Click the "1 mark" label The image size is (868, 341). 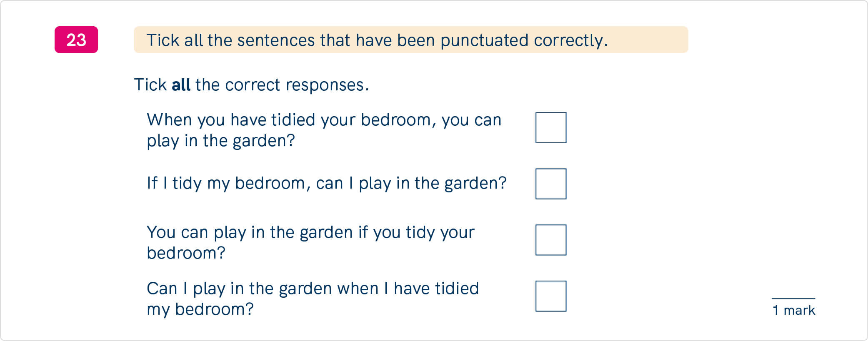(793, 310)
